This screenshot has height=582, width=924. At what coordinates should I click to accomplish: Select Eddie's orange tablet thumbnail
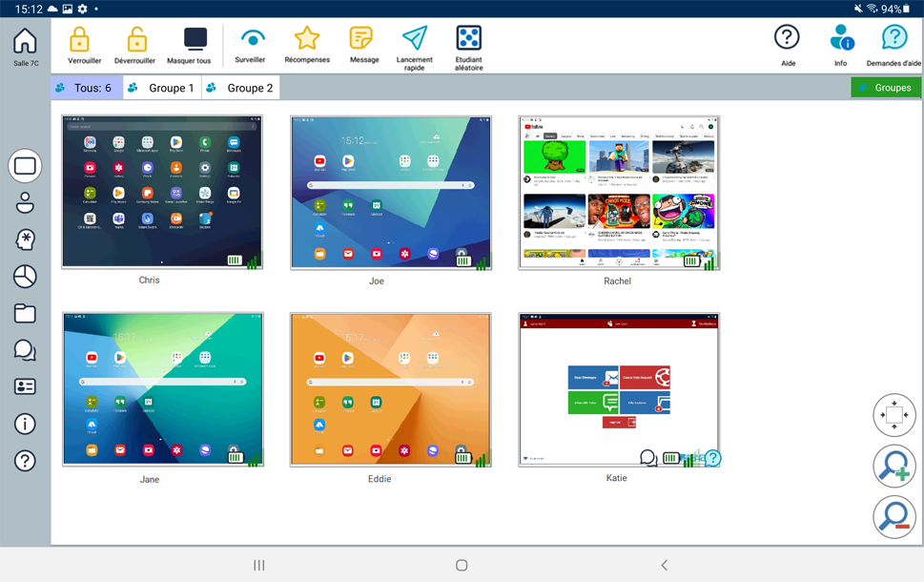(x=391, y=390)
